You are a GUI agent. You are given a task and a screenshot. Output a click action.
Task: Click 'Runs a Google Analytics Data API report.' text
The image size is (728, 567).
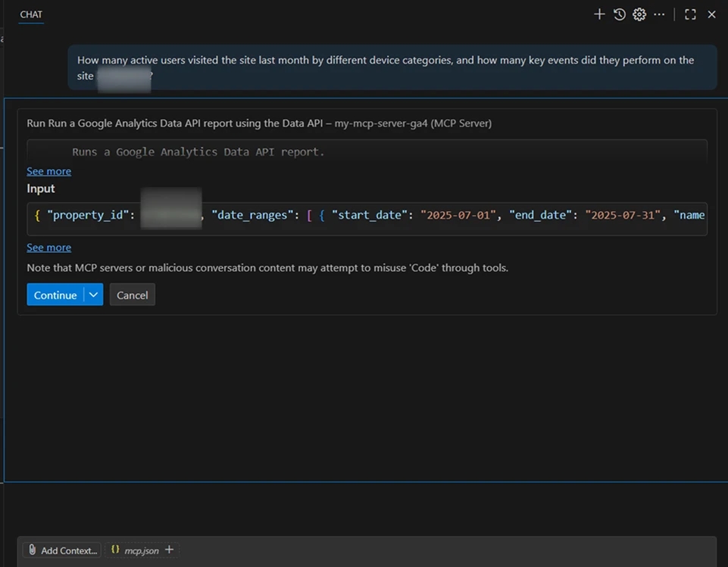[198, 152]
